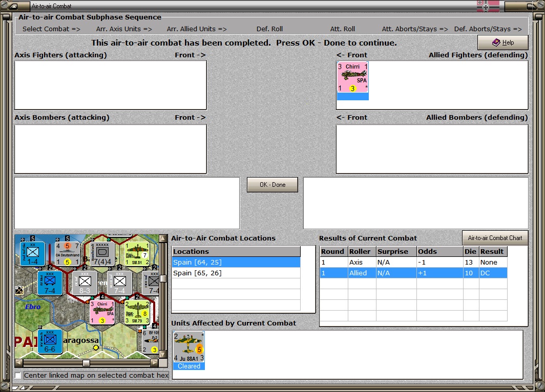The height and width of the screenshot is (392, 545).
Task: Open the Help button
Action: click(503, 42)
